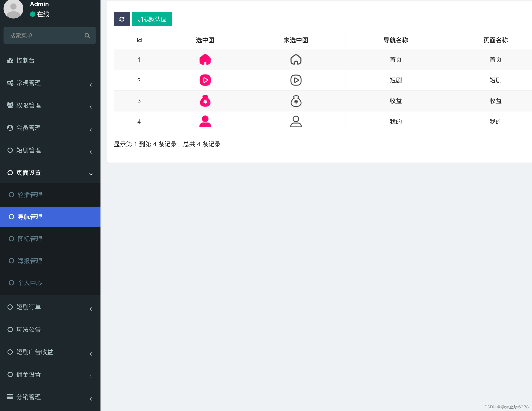Click the 导航名称 column header

395,40
